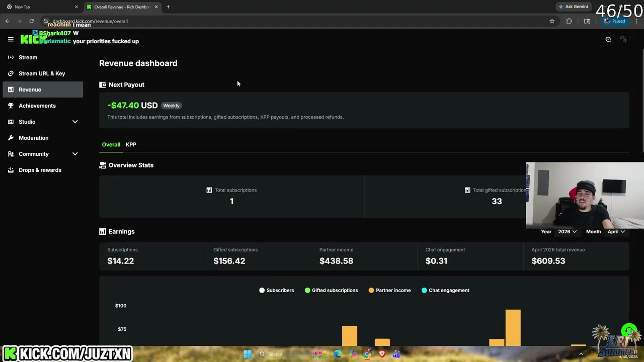The image size is (644, 362).
Task: Open Stream in the sidebar
Action: [x=43, y=57]
